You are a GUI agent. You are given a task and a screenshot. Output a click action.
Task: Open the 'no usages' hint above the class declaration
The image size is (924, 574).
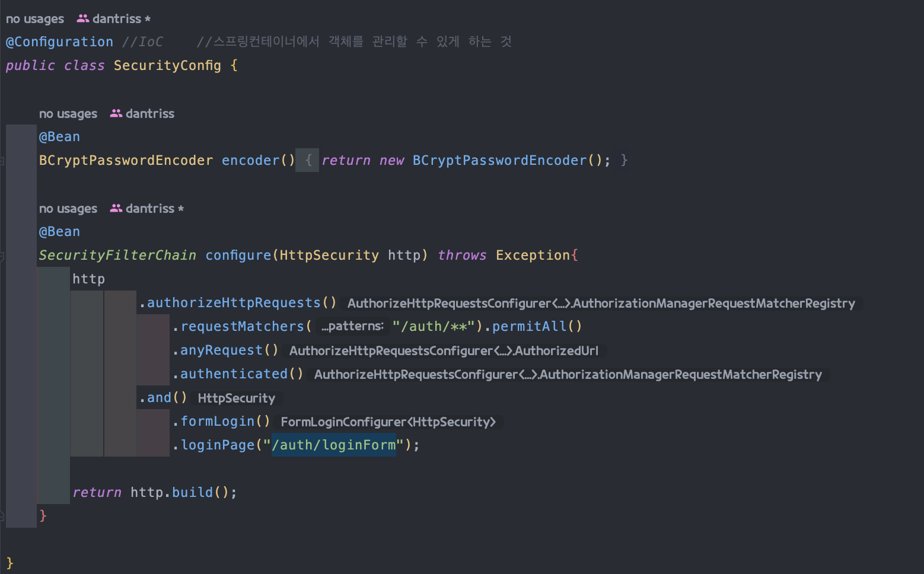(35, 19)
